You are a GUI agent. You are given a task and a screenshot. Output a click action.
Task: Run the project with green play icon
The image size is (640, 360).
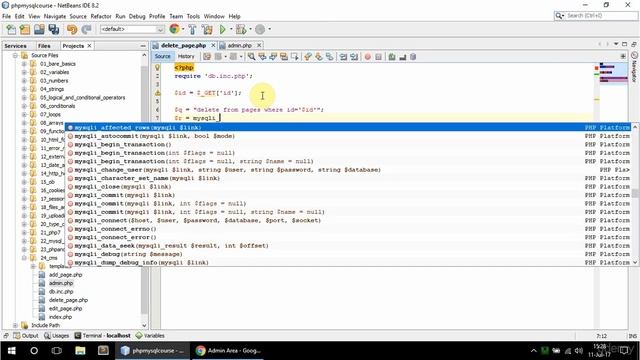pyautogui.click(x=222, y=29)
